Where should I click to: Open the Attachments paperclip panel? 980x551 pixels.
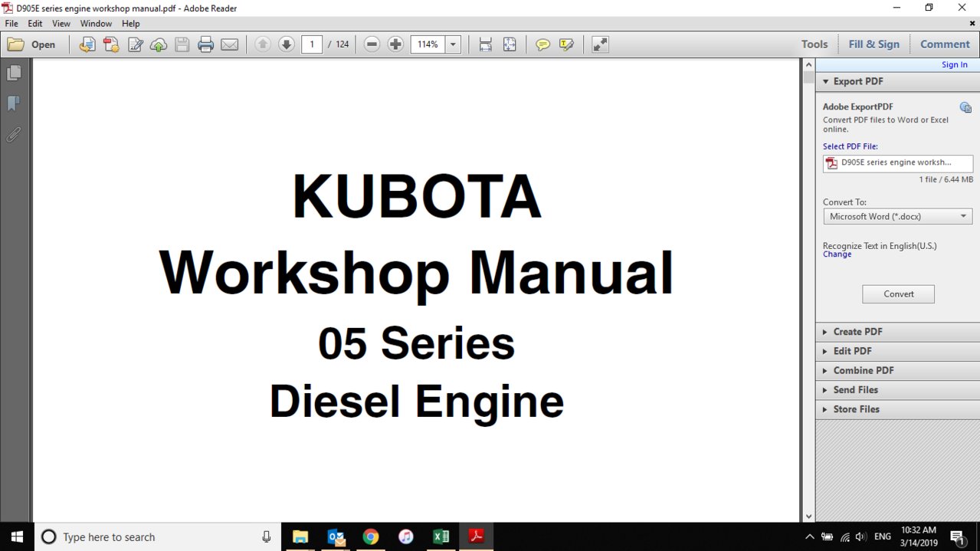click(14, 134)
